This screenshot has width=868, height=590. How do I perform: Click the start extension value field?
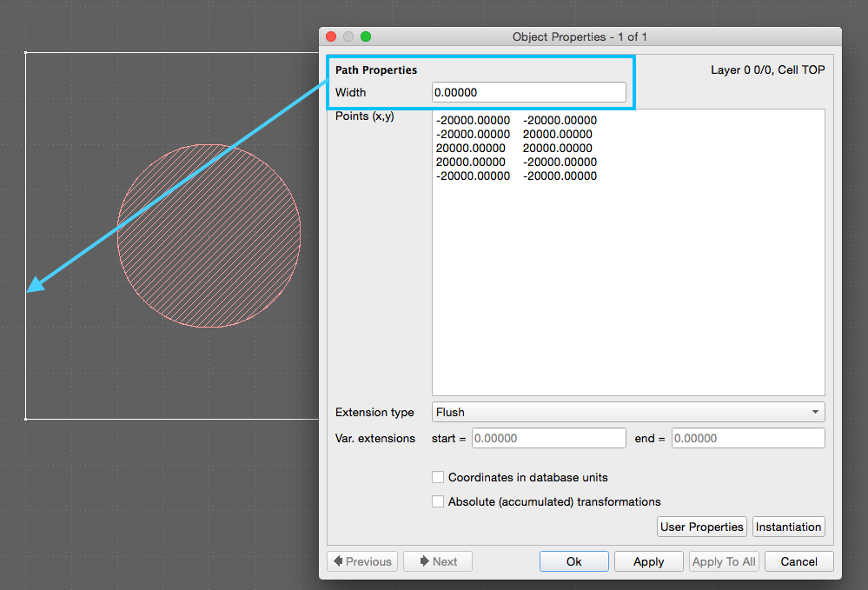tap(548, 438)
